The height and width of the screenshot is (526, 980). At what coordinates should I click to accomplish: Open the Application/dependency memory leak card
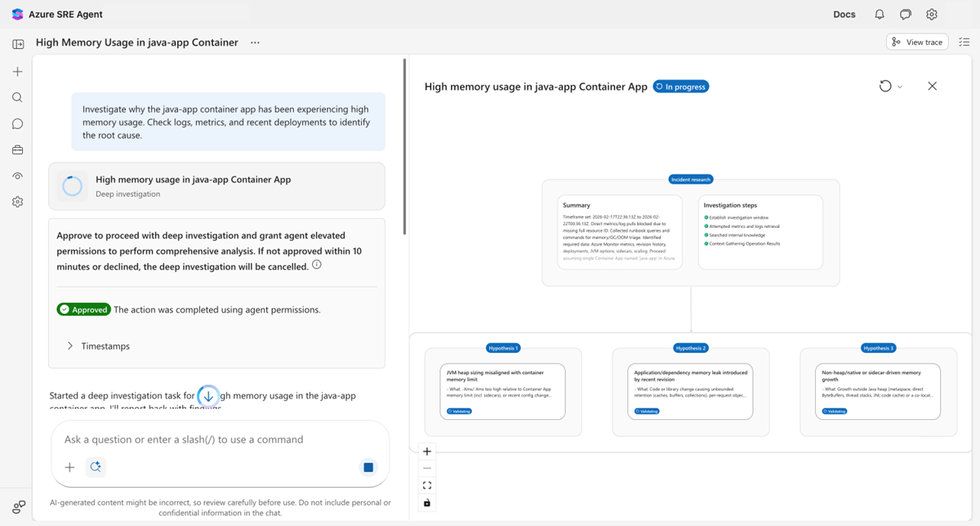690,392
